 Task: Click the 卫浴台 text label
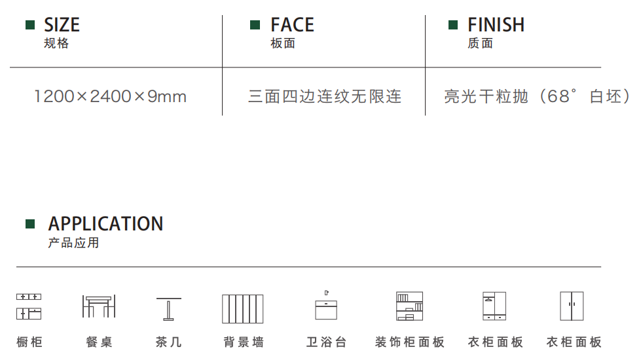(326, 342)
